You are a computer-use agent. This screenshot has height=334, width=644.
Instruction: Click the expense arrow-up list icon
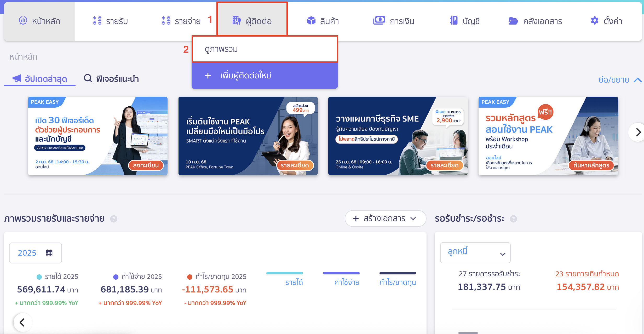tap(166, 20)
